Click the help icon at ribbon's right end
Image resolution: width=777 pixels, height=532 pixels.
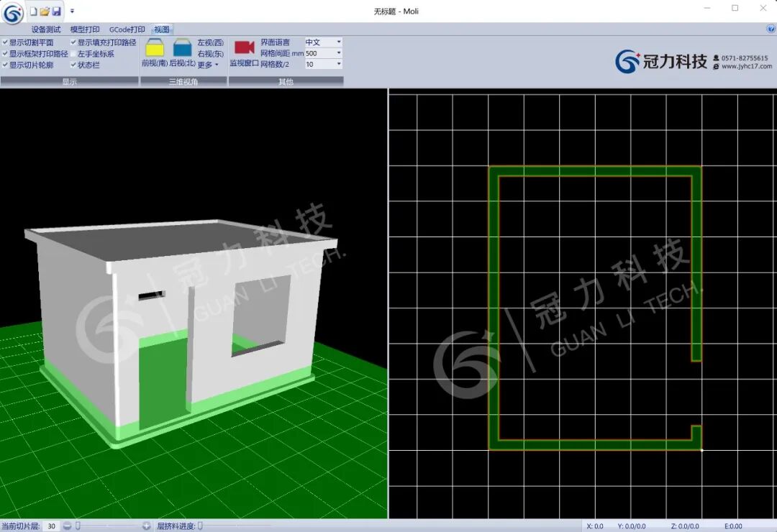pyautogui.click(x=771, y=29)
